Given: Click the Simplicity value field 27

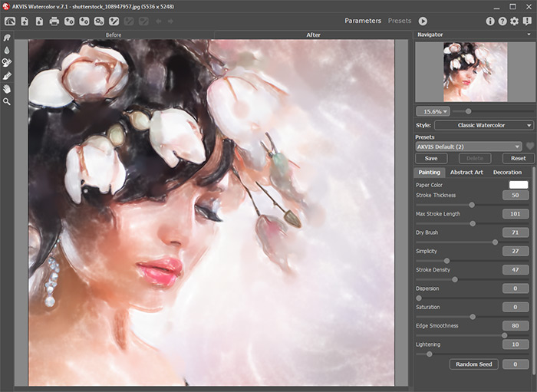Looking at the screenshot, I should tap(516, 251).
